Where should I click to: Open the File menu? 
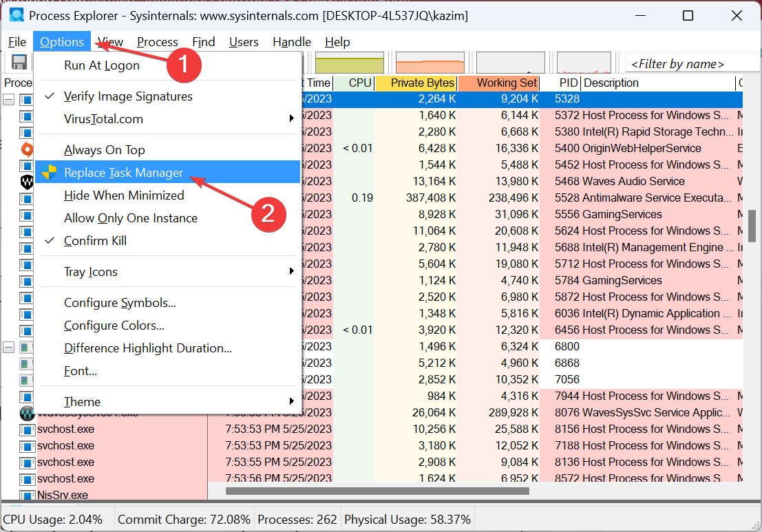click(17, 42)
